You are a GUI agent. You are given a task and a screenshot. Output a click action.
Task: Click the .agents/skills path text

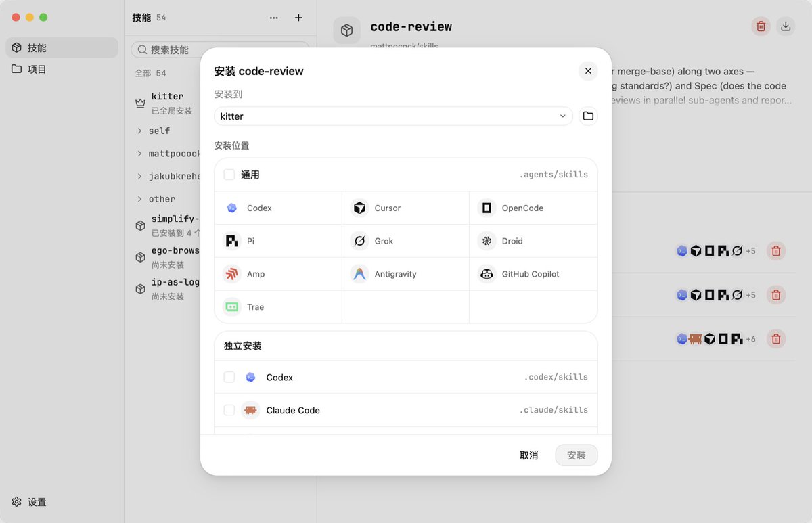click(554, 175)
